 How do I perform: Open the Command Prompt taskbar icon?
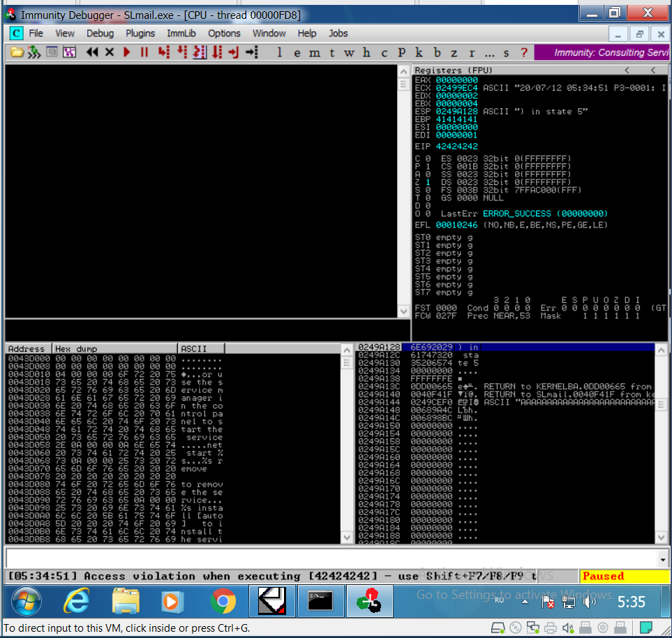320,602
